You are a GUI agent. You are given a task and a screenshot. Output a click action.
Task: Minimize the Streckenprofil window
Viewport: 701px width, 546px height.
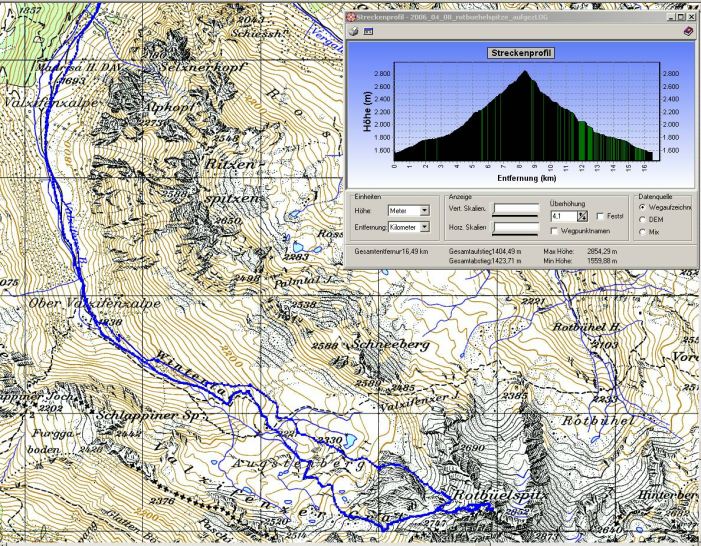pos(671,17)
